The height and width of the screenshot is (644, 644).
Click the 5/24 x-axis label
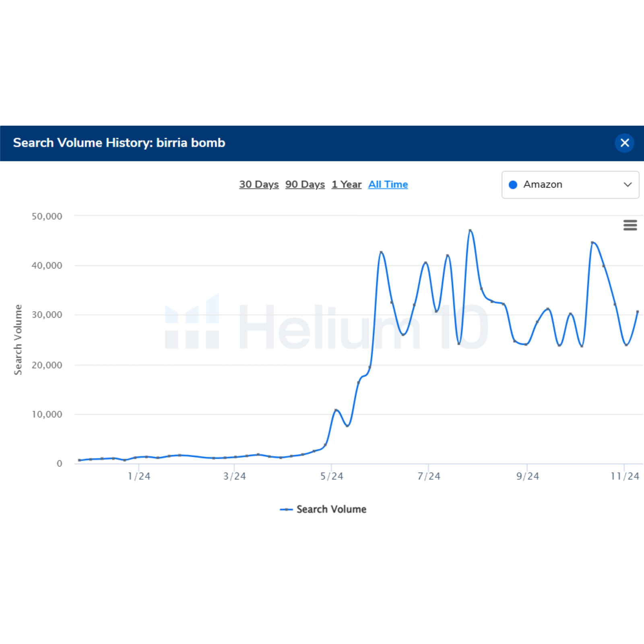(332, 476)
